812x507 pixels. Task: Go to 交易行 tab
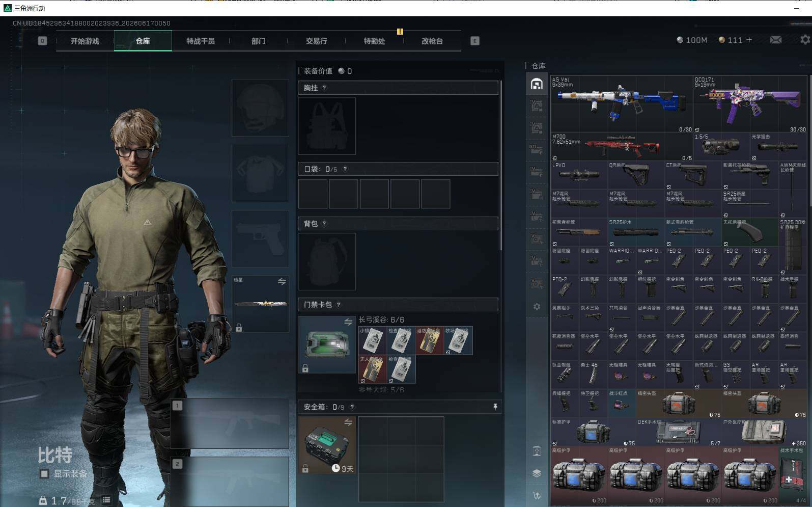click(316, 41)
